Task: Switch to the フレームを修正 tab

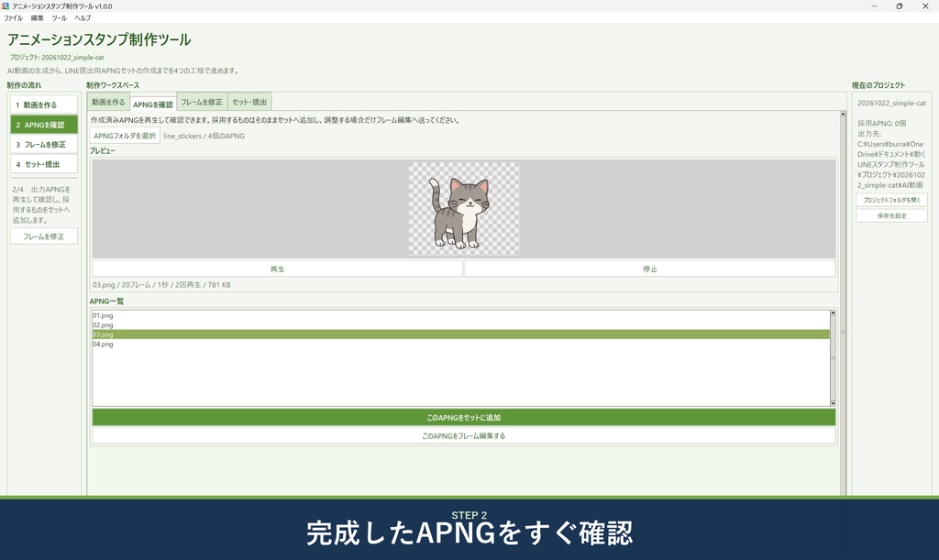Action: pyautogui.click(x=201, y=102)
